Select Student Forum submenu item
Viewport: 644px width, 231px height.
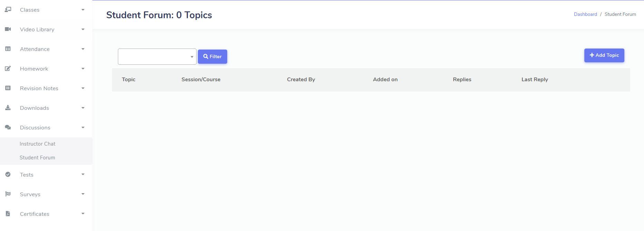tap(37, 158)
